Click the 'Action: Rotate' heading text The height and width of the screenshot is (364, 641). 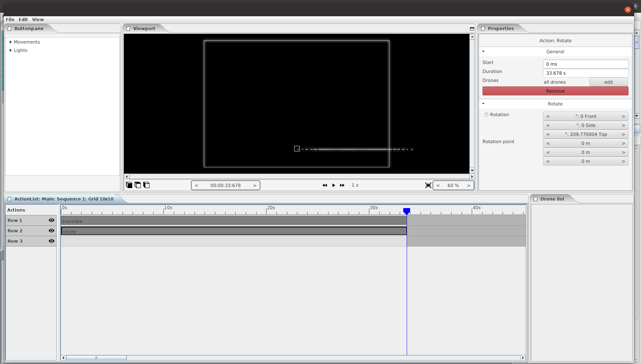point(555,40)
